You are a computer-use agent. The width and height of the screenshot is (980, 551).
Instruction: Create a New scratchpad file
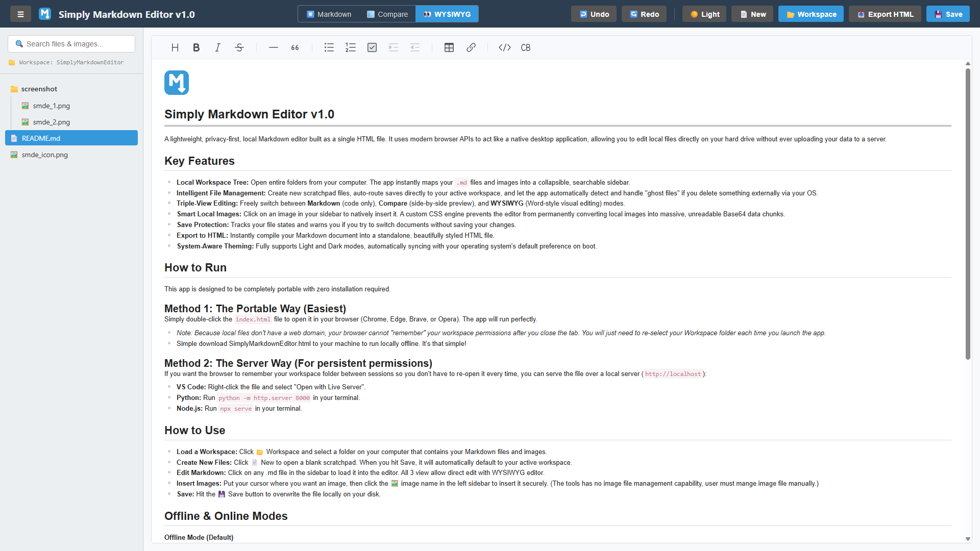[753, 14]
